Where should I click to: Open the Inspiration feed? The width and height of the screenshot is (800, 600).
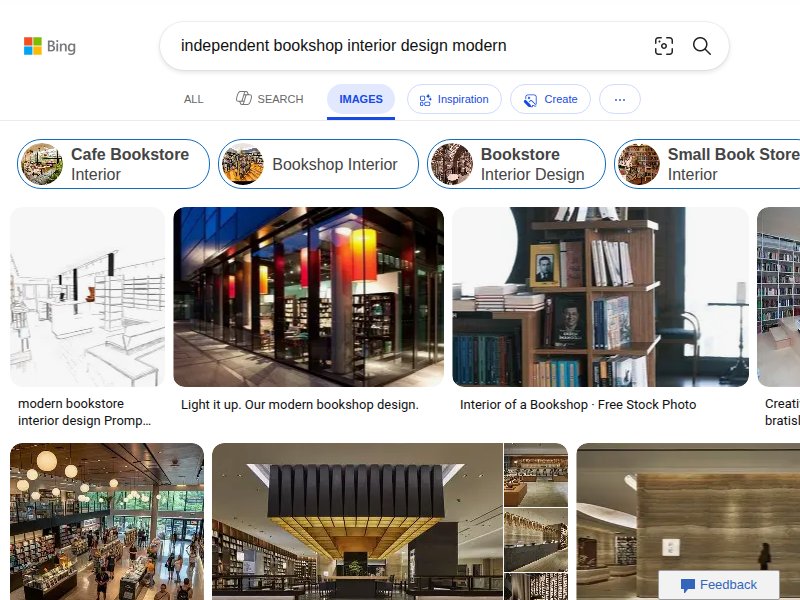tap(454, 99)
